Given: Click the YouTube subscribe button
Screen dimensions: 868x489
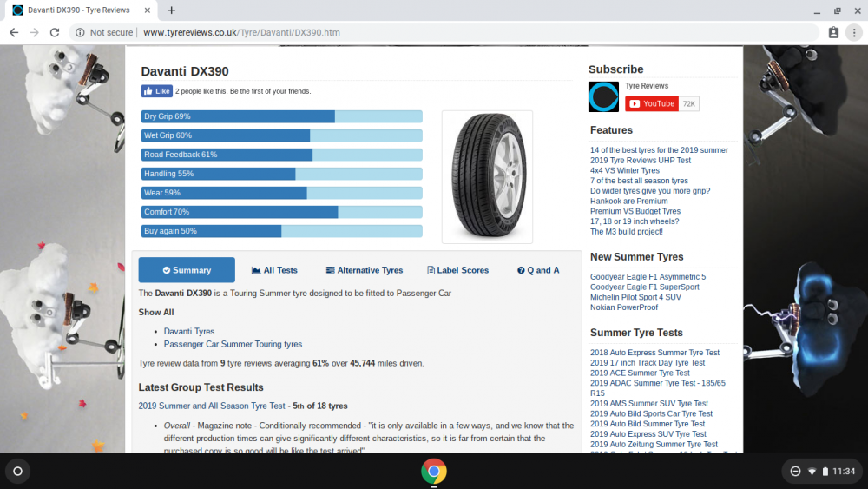Looking at the screenshot, I should point(652,103).
